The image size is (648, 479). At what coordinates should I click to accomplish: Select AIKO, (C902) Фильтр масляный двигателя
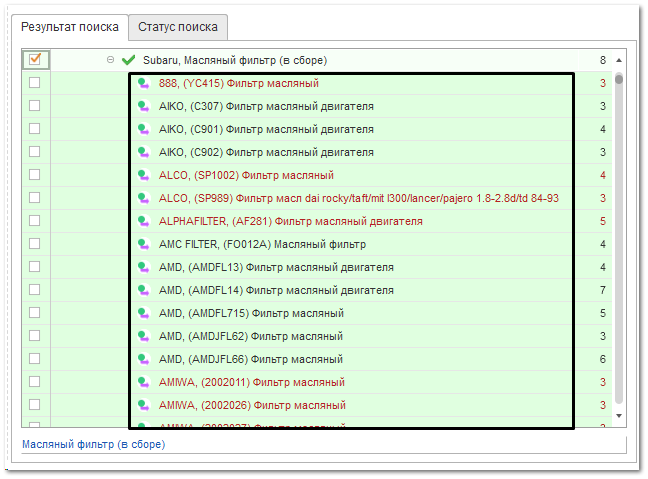pyautogui.click(x=266, y=152)
